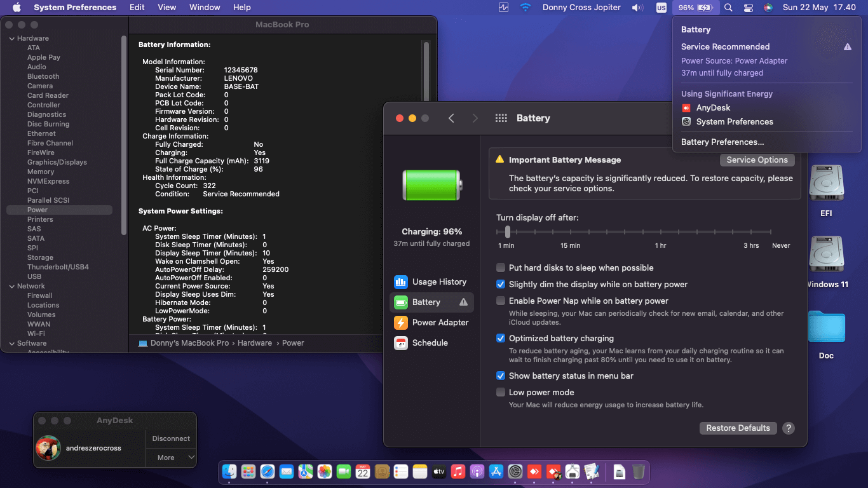The width and height of the screenshot is (868, 488).
Task: Enable Low power mode checkbox
Action: 501,393
